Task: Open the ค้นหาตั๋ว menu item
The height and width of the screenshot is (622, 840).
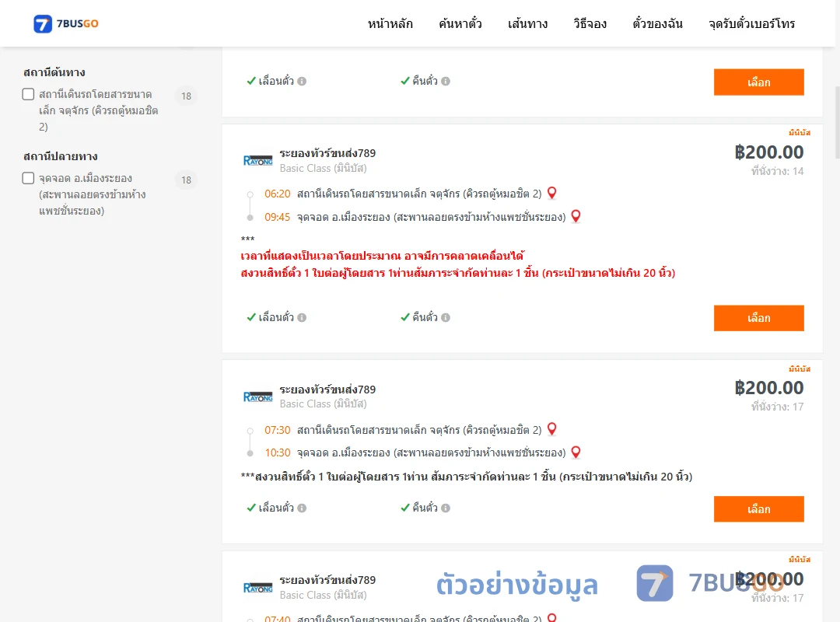Action: (x=460, y=23)
